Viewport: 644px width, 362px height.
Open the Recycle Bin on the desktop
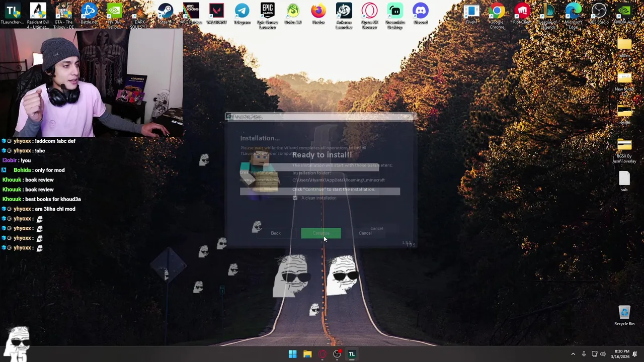tap(624, 316)
